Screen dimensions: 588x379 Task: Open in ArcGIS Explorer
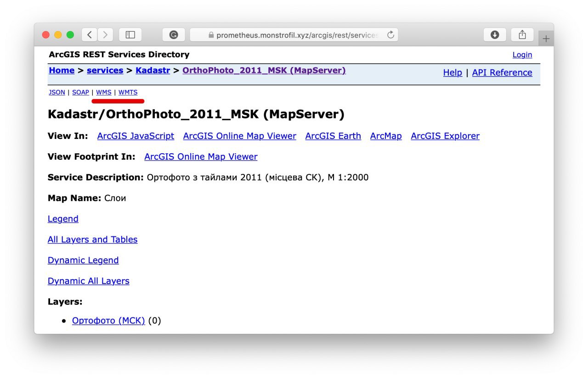tap(445, 136)
